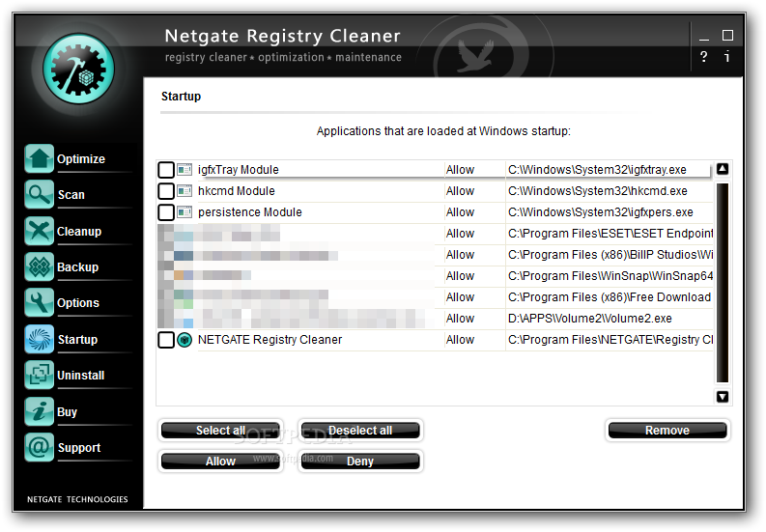Click the Buy info icon
Image resolution: width=766 pixels, height=532 pixels.
39,411
